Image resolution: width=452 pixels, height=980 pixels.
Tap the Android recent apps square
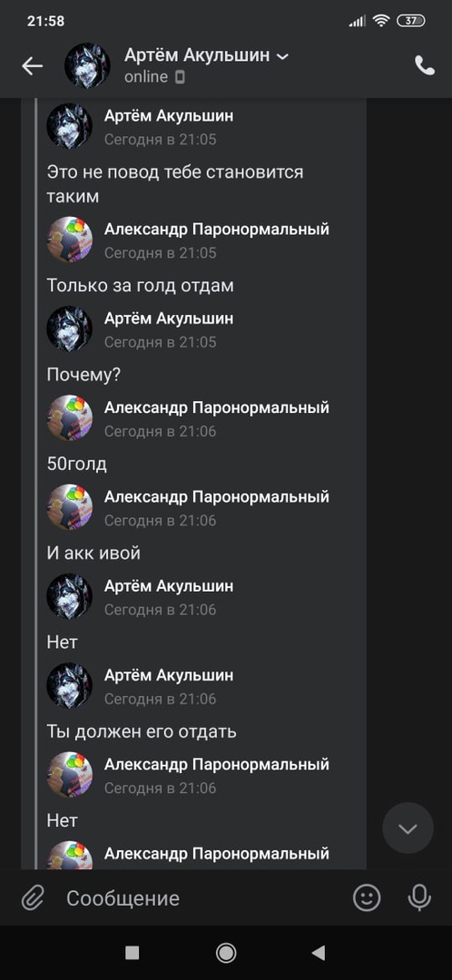tap(132, 953)
